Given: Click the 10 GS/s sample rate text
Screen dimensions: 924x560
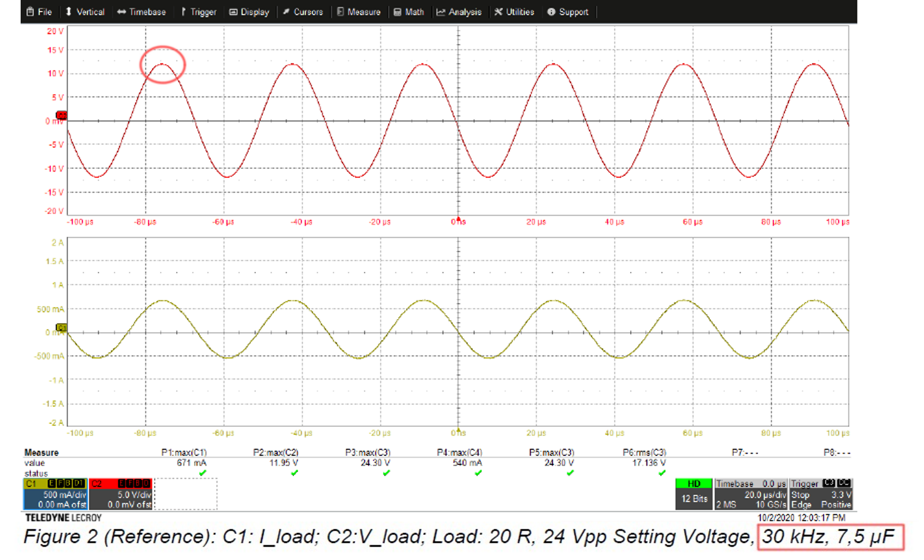Looking at the screenshot, I should [x=771, y=505].
